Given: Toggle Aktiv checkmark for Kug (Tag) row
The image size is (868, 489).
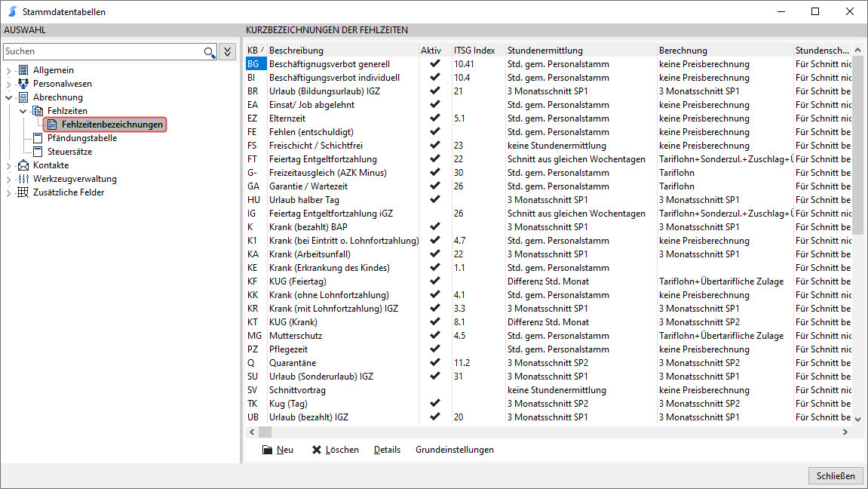Looking at the screenshot, I should [x=435, y=403].
